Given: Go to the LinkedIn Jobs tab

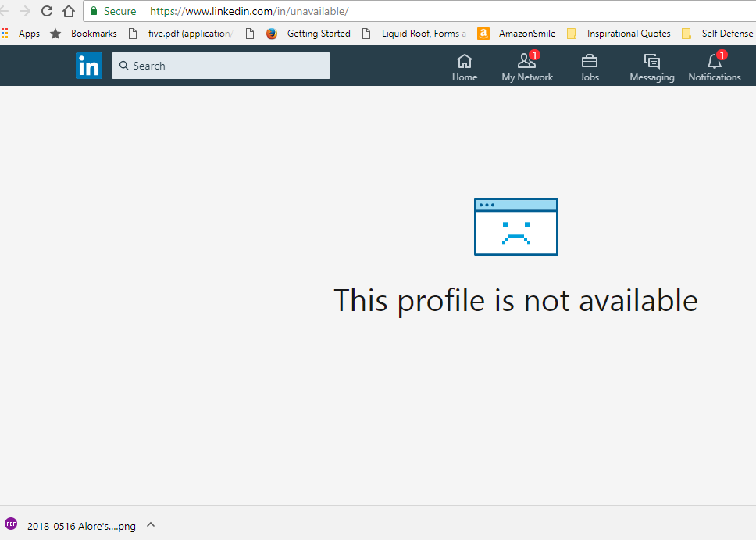Looking at the screenshot, I should click(x=589, y=67).
